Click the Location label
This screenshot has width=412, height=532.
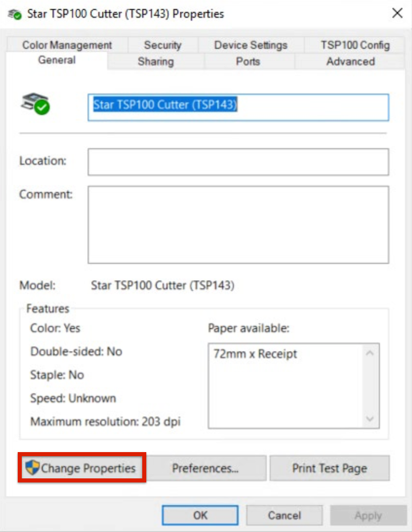point(43,161)
